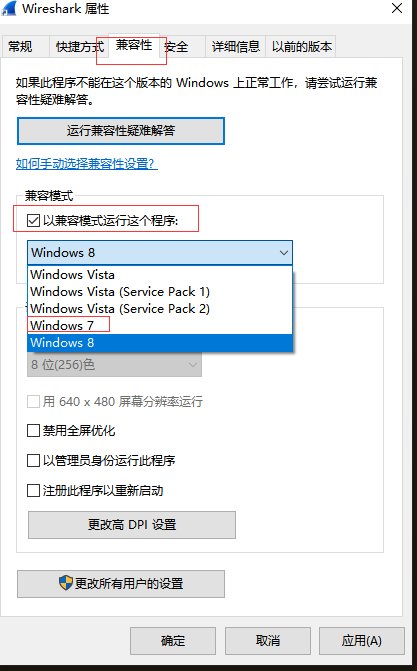The height and width of the screenshot is (671, 417).
Task: Enable 禁用全屏优化 checkbox
Action: (x=33, y=430)
